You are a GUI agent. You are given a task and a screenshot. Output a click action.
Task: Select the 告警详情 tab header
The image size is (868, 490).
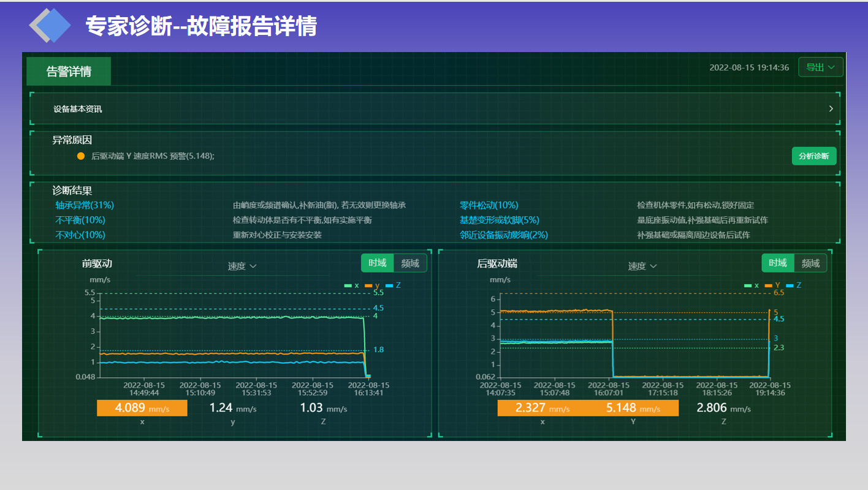click(x=69, y=72)
